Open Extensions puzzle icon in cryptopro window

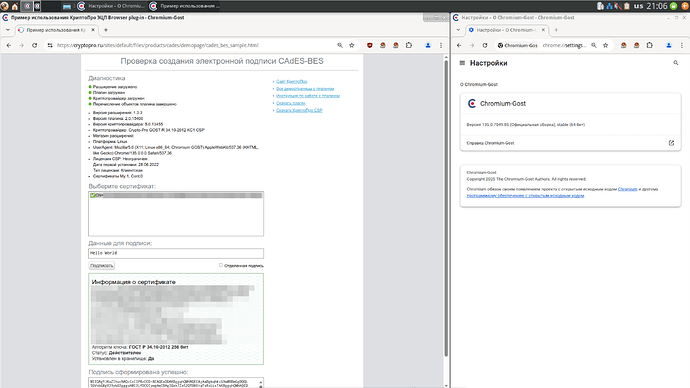[x=409, y=45]
